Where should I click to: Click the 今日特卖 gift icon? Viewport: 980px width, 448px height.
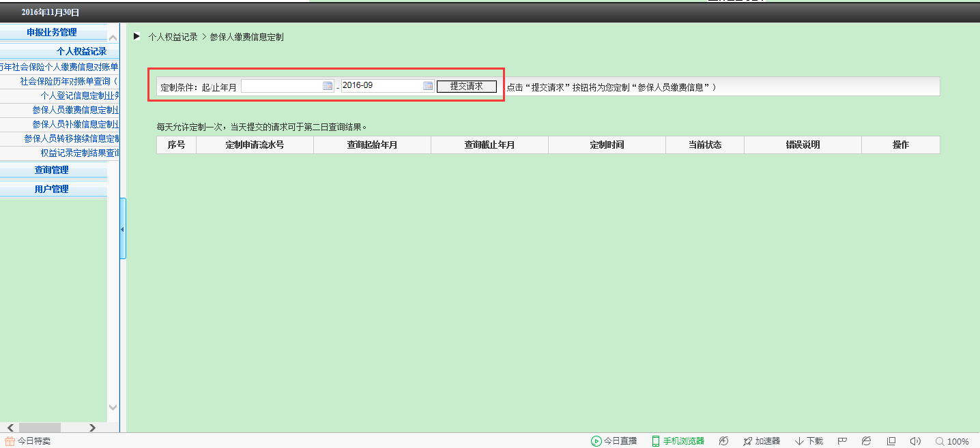10,441
